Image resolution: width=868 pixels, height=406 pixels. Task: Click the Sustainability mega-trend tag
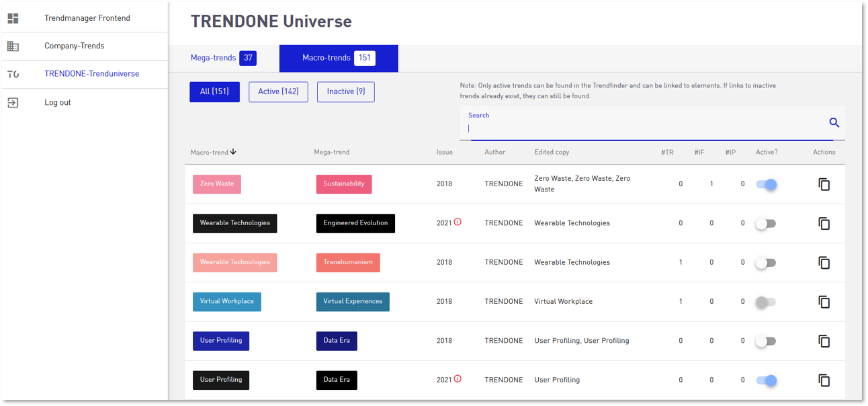point(344,184)
